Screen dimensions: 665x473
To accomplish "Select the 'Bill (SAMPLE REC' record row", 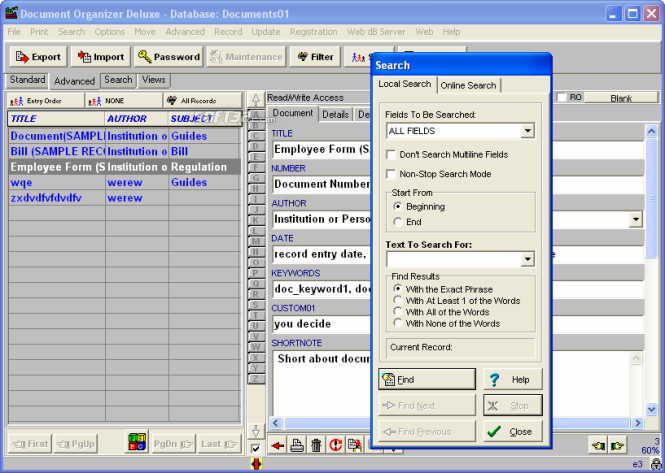I will pyautogui.click(x=124, y=151).
